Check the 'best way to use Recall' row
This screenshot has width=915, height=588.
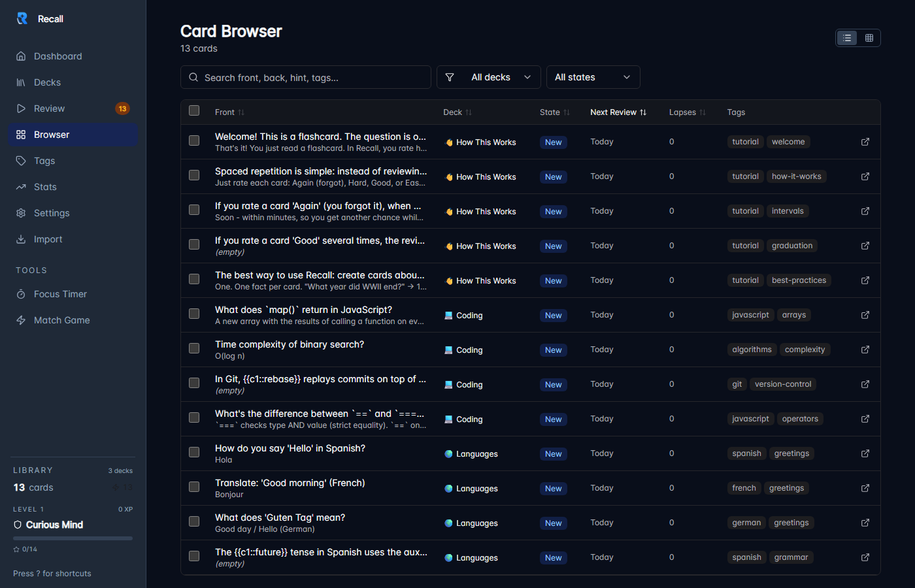(x=194, y=279)
